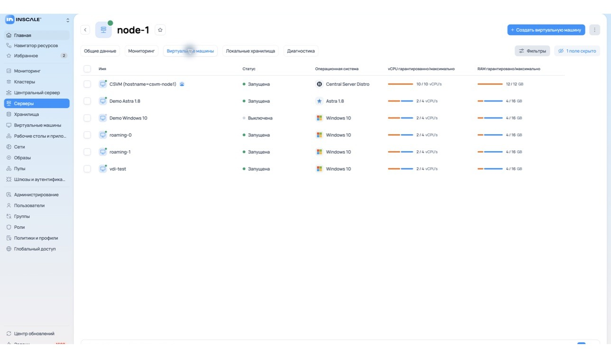Click the VM icon for vdi-test
Viewport: 611px width, 364px height.
coord(102,169)
